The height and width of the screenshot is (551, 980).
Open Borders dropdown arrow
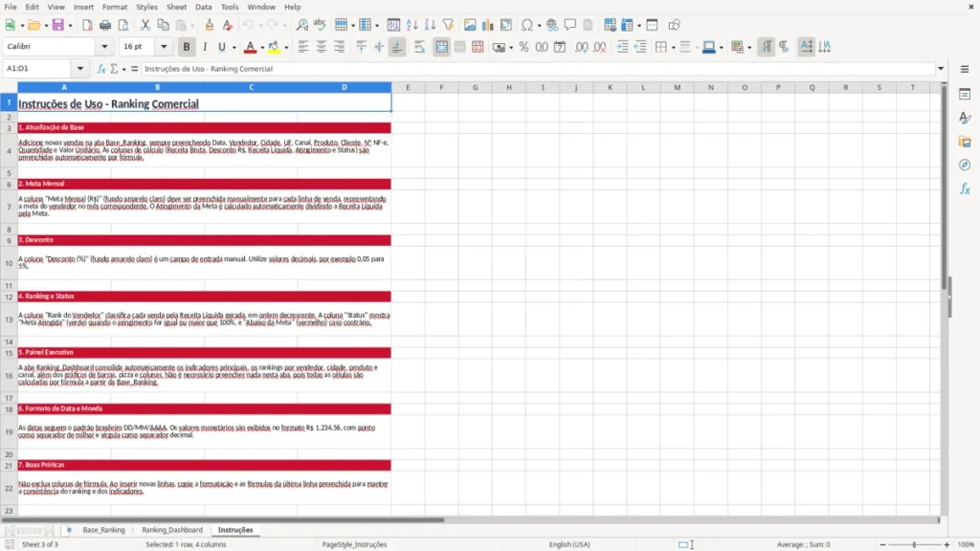(673, 48)
